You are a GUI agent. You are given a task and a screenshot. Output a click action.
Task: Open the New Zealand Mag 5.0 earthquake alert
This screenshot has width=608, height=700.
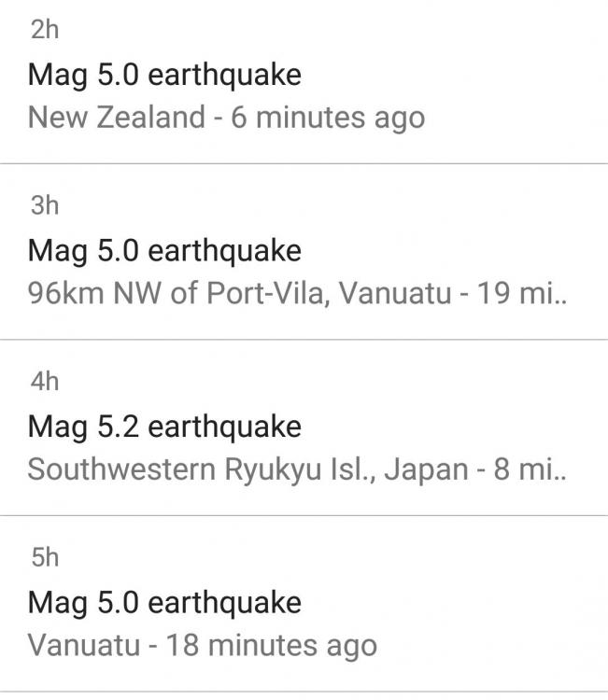click(x=164, y=75)
